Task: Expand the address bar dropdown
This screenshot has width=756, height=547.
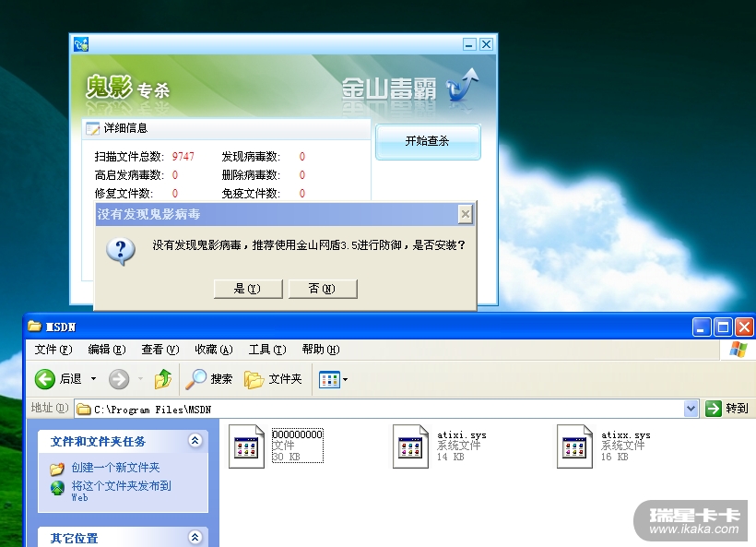Action: point(691,409)
